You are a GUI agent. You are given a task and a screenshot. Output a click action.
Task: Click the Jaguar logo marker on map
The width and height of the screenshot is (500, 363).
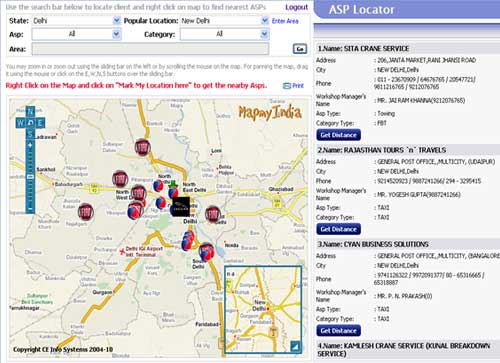pos(181,207)
